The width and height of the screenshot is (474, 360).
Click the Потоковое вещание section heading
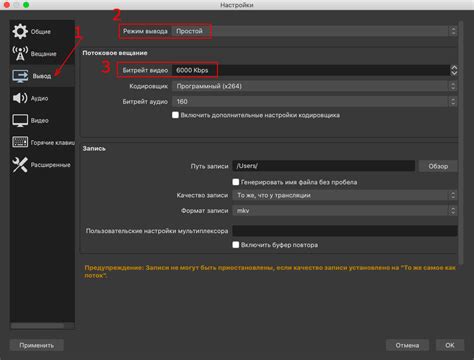pyautogui.click(x=115, y=53)
